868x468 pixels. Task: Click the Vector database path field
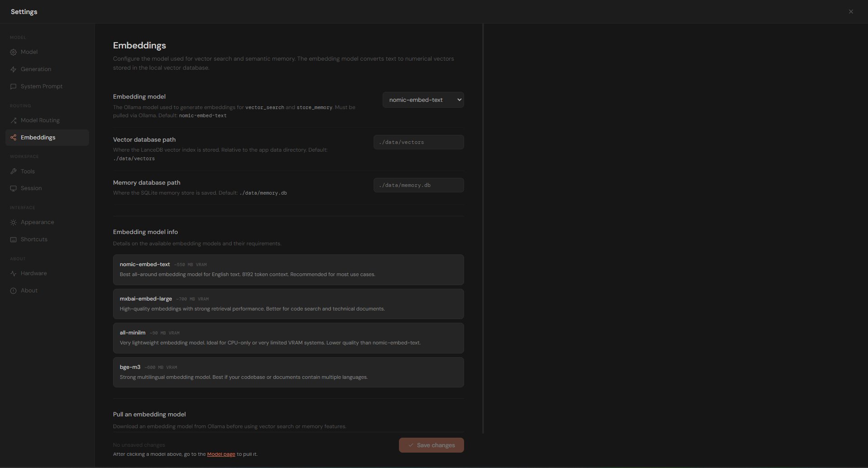[x=418, y=142]
